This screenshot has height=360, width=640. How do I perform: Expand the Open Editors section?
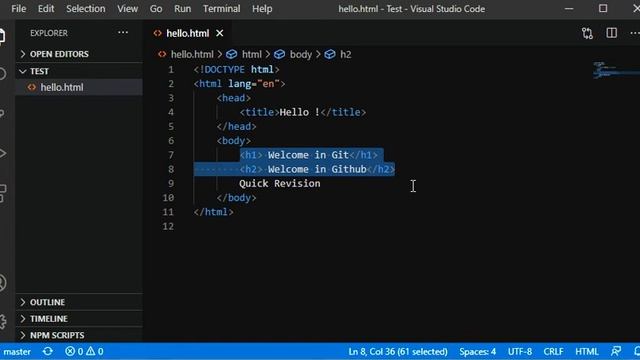tap(79, 54)
